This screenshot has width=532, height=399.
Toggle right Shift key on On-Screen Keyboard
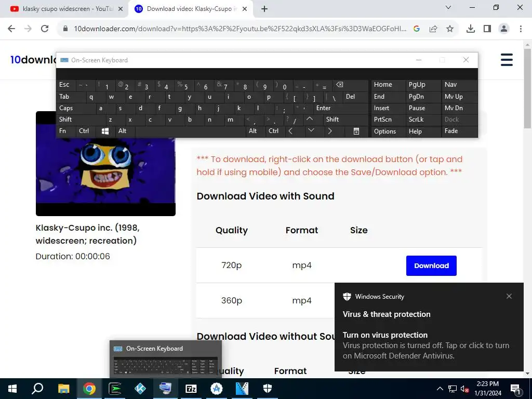[x=346, y=119]
